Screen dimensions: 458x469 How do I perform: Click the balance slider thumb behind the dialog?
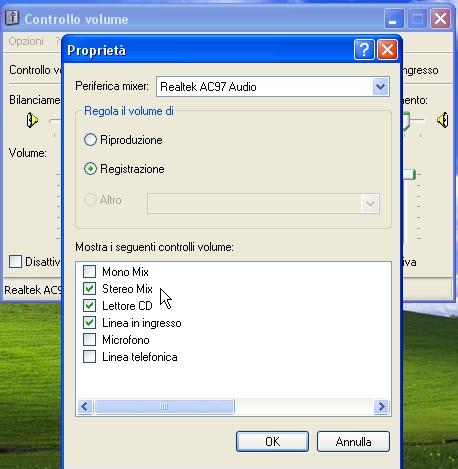pyautogui.click(x=406, y=121)
